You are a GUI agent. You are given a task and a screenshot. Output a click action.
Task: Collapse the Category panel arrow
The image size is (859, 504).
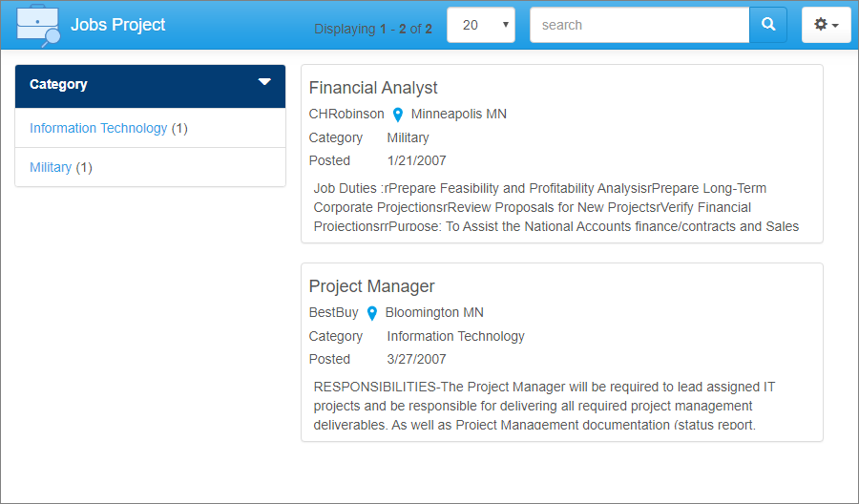click(x=264, y=83)
